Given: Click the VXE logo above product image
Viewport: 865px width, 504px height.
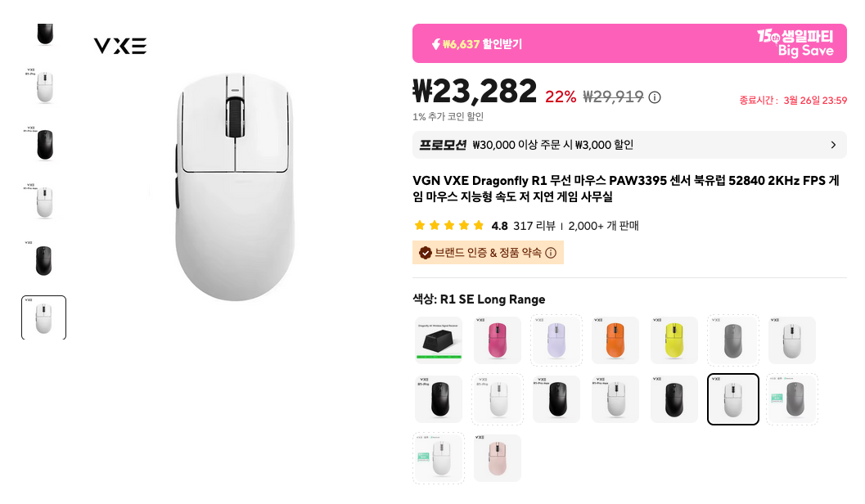Looking at the screenshot, I should 120,47.
